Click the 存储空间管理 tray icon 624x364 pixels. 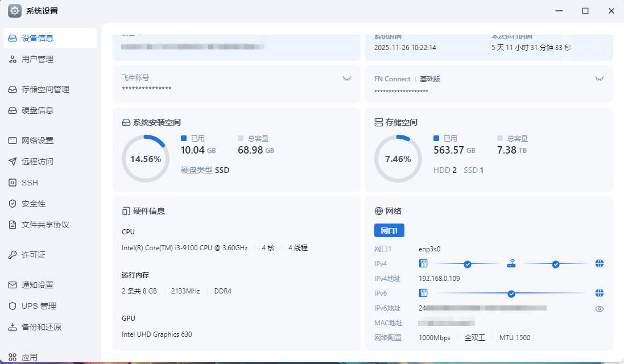point(13,89)
